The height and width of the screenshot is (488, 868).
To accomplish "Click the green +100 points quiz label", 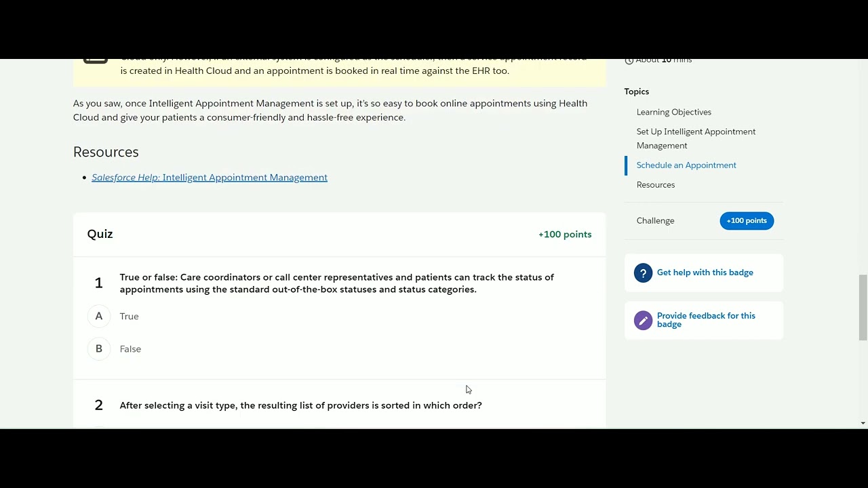I will click(565, 235).
